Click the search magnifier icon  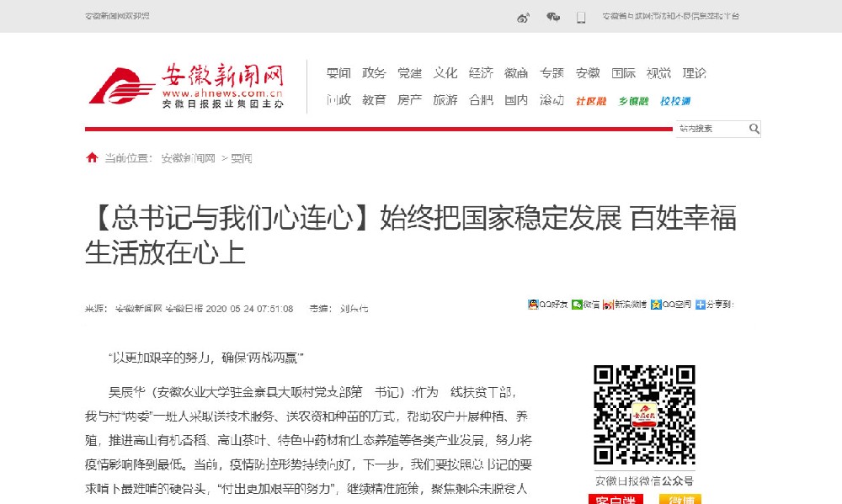(755, 128)
